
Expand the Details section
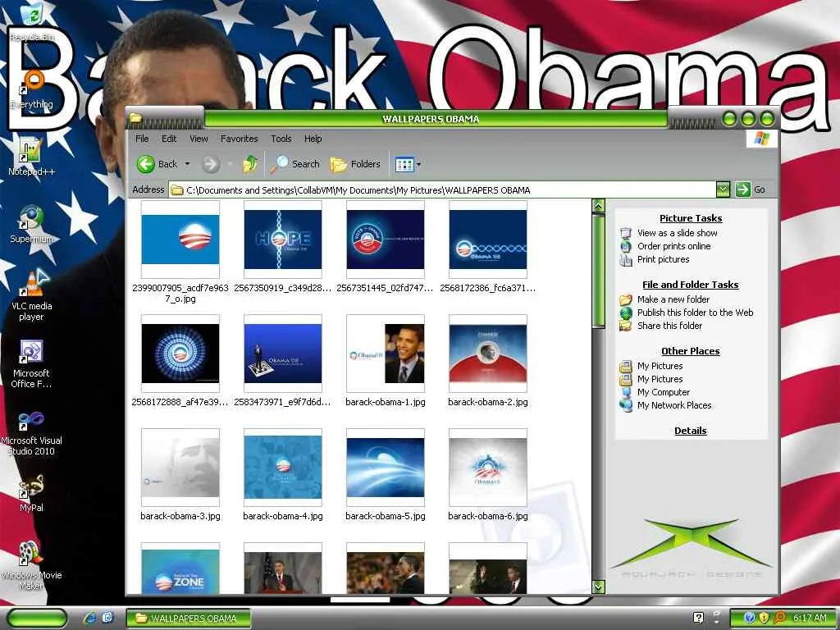tap(691, 431)
